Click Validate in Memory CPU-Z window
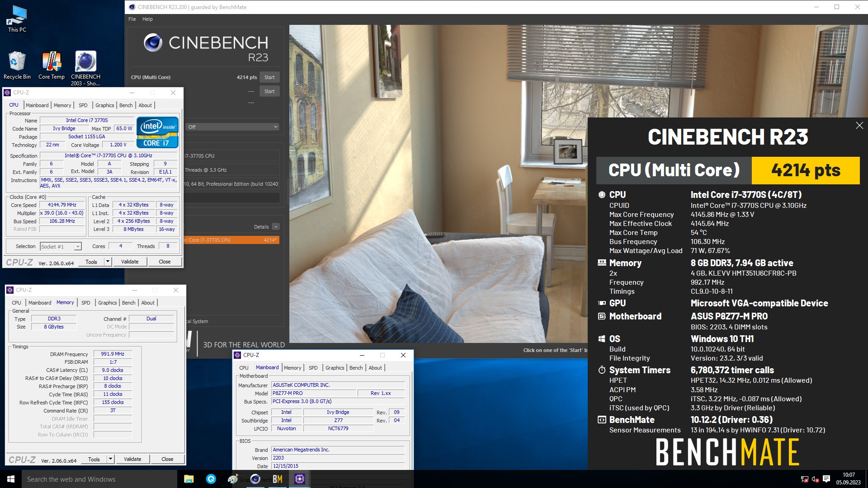 pyautogui.click(x=132, y=459)
